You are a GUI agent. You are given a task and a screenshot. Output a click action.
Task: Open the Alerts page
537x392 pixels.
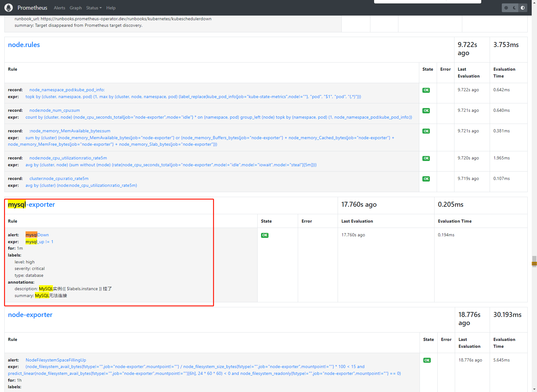tap(59, 8)
